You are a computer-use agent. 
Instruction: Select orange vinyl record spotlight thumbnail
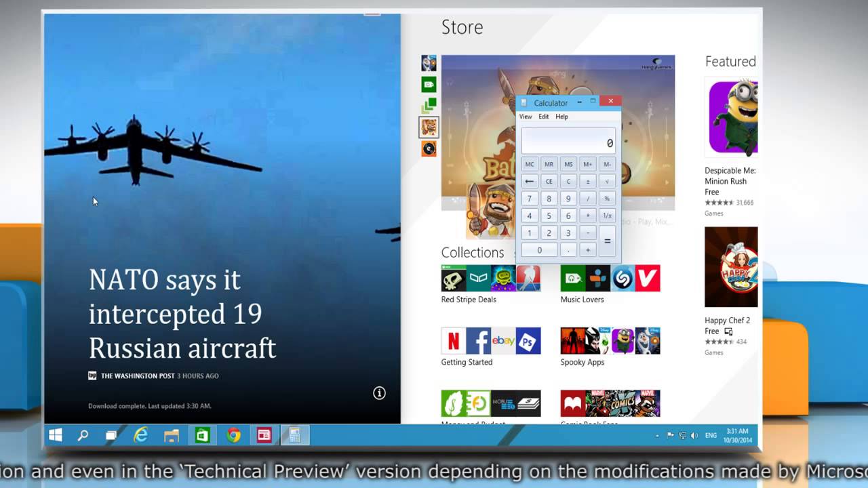429,148
